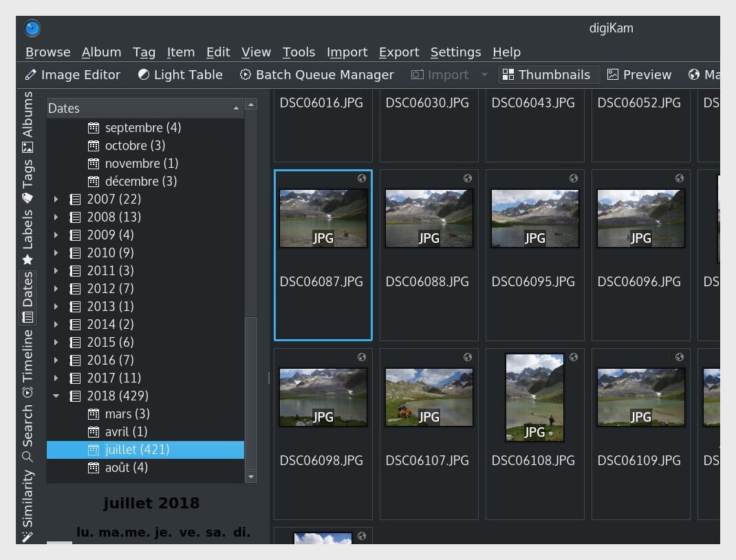Image resolution: width=736 pixels, height=560 pixels.
Task: Open the Album menu
Action: pyautogui.click(x=101, y=52)
